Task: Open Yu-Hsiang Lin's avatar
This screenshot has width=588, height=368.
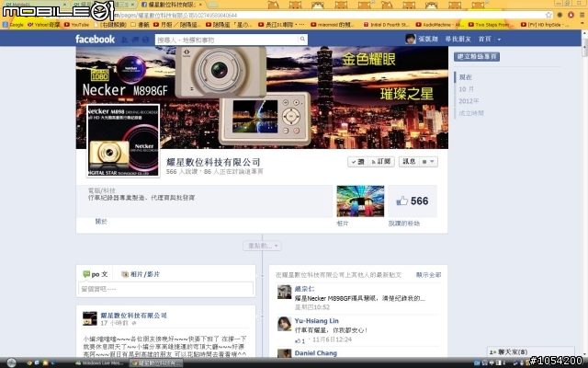Action: [x=284, y=324]
